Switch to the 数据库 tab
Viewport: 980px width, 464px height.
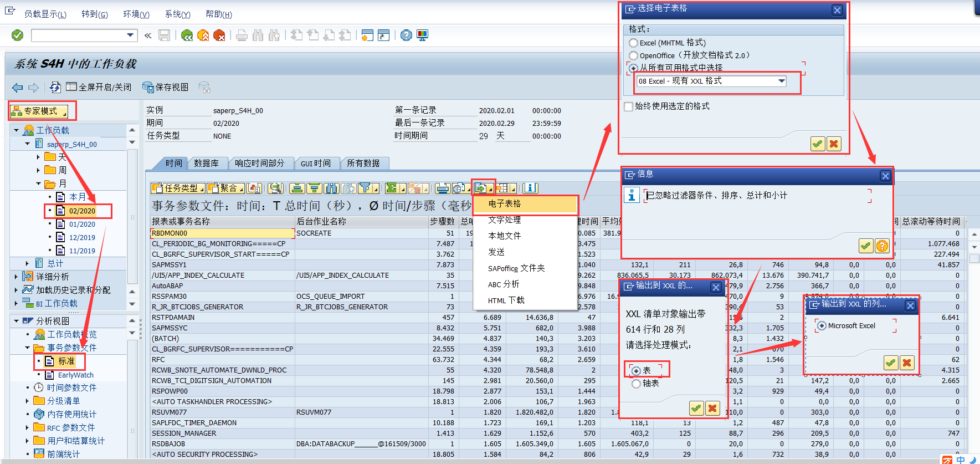click(206, 163)
